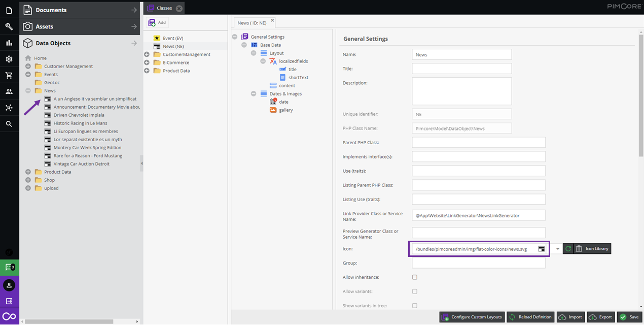Enable the Allow inheritance checkbox

point(415,277)
